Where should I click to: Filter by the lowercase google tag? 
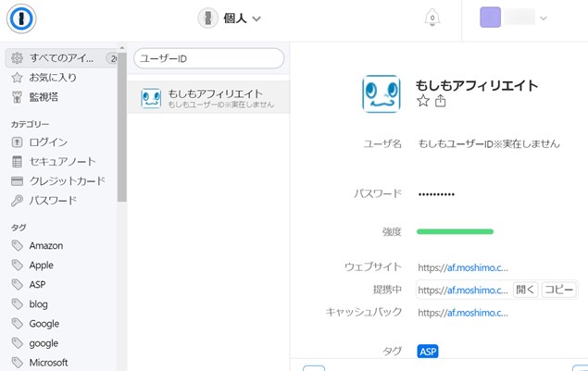click(44, 343)
